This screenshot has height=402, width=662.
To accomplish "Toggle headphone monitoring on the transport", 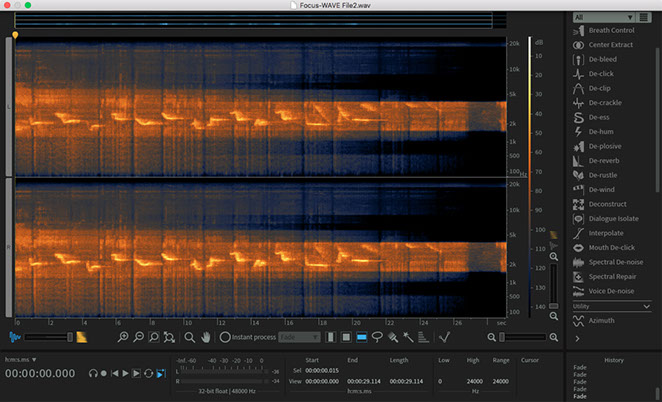I will pos(92,373).
